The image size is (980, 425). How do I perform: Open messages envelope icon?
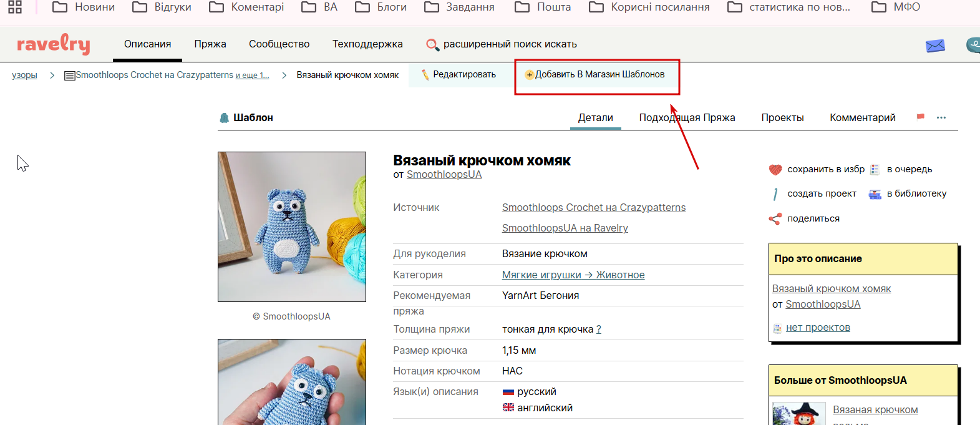[935, 46]
